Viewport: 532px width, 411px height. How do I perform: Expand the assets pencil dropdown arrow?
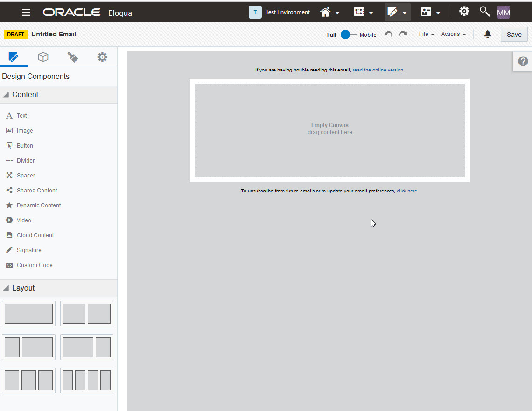point(405,13)
